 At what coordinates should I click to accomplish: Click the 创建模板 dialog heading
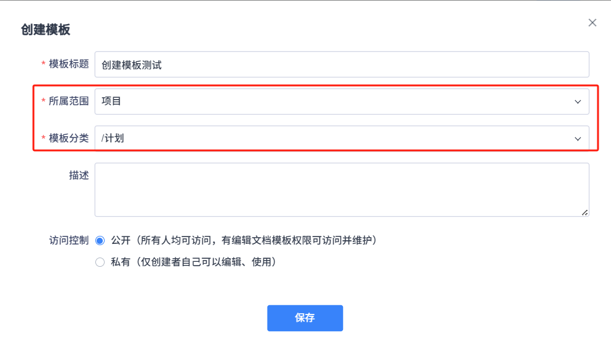coord(45,30)
